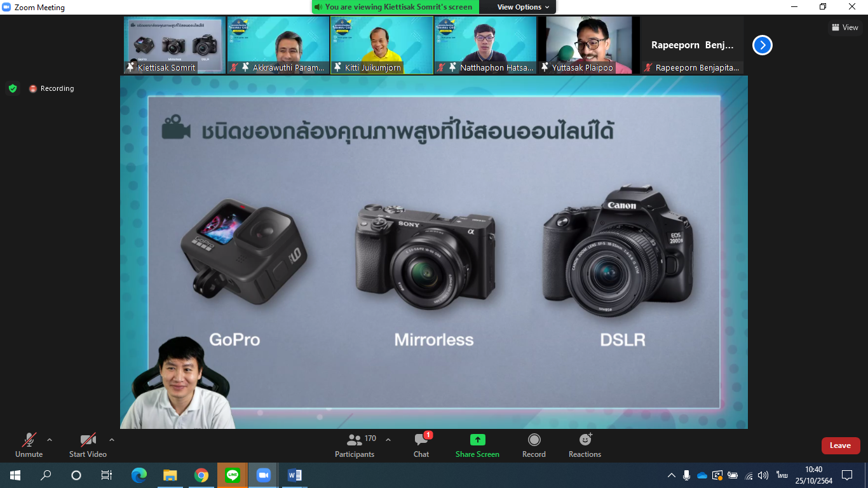Expand participants options chevron
This screenshot has width=868, height=488.
tap(388, 440)
